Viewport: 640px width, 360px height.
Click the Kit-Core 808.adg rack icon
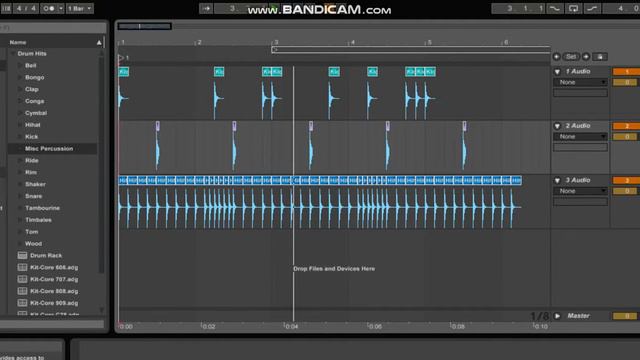(22, 291)
